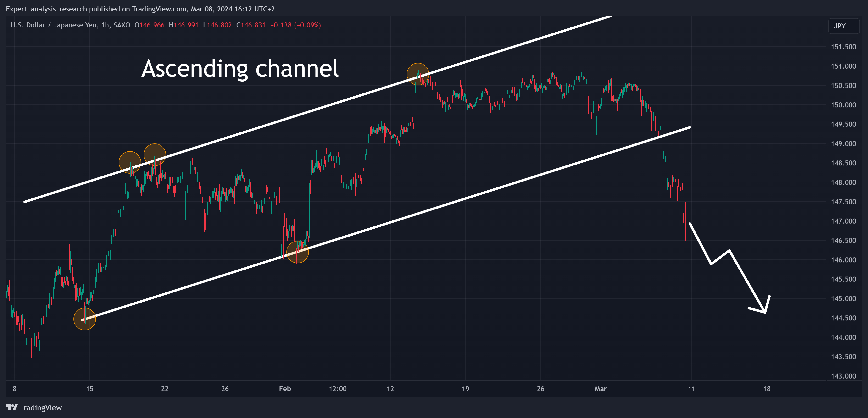This screenshot has height=418, width=868.
Task: Click the 'Feb' label on time axis
Action: [285, 389]
